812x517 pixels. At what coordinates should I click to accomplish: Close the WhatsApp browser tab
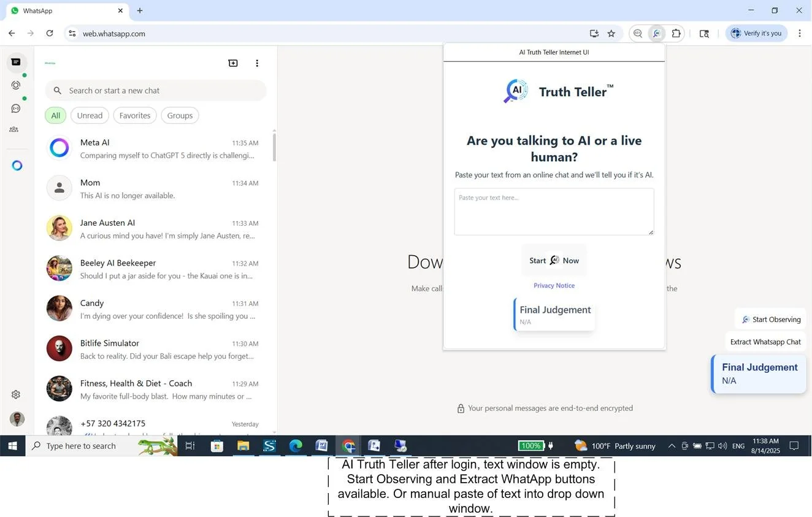(x=120, y=10)
